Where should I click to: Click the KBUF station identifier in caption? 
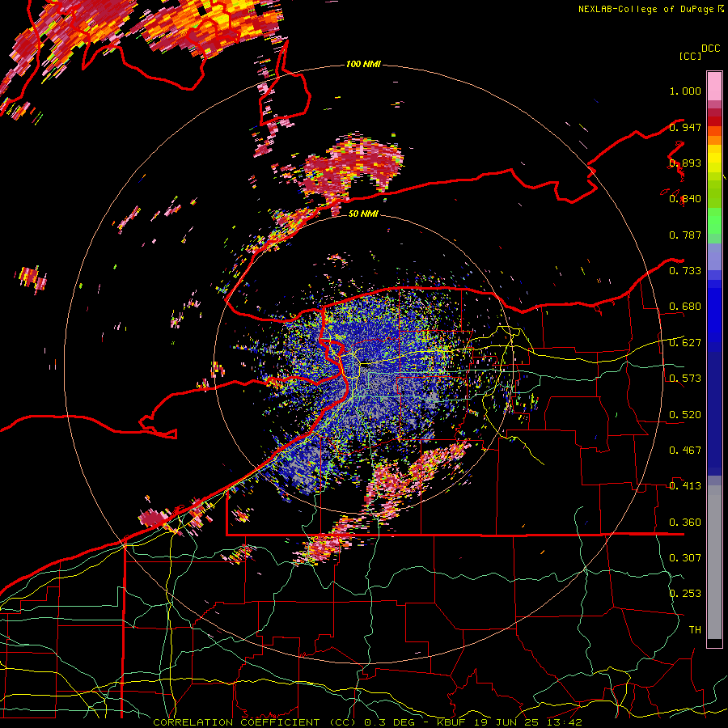451,722
